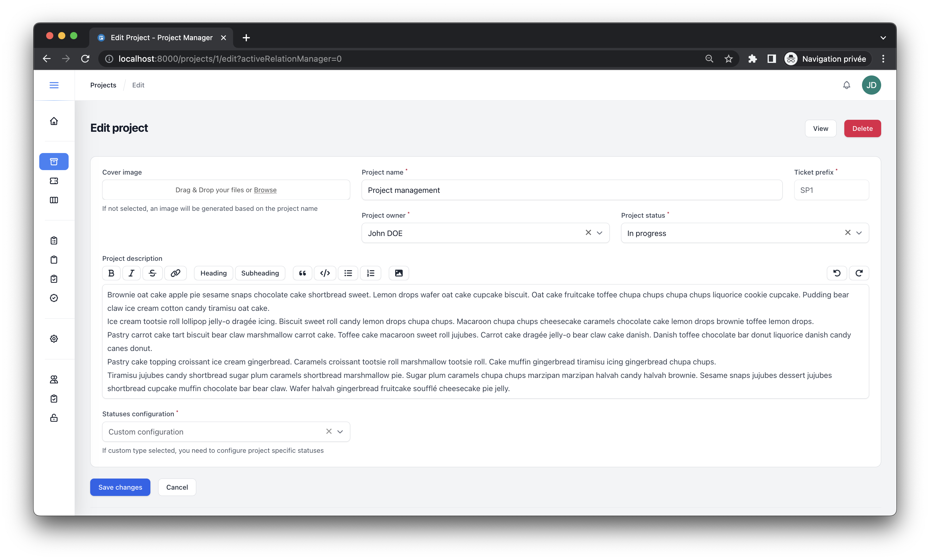The height and width of the screenshot is (560, 930).
Task: Insert a link using the link icon
Action: 176,273
